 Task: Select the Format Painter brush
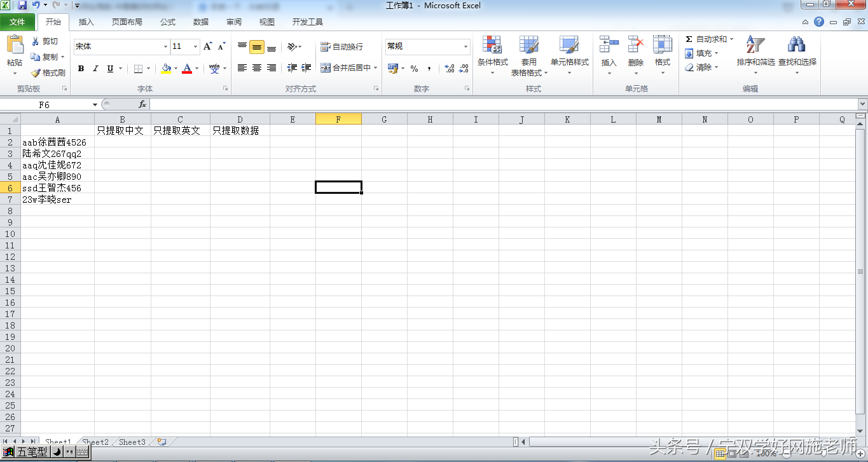(x=36, y=73)
